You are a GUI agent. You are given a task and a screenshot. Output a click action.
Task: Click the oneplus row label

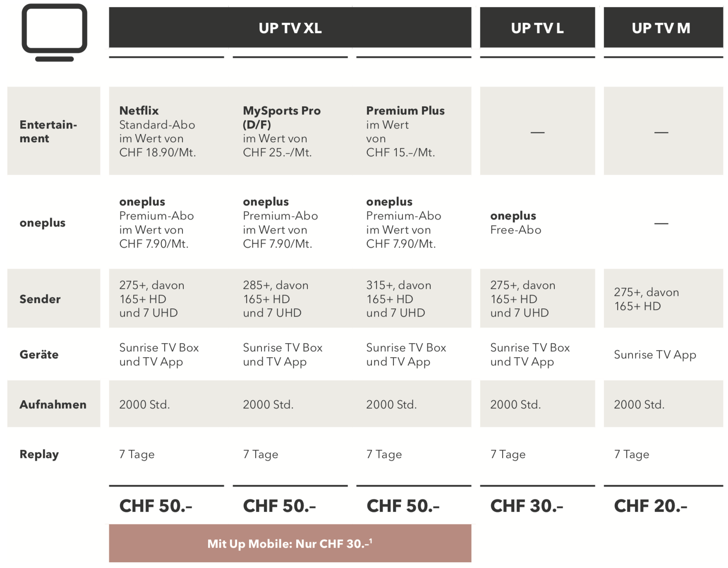[43, 223]
